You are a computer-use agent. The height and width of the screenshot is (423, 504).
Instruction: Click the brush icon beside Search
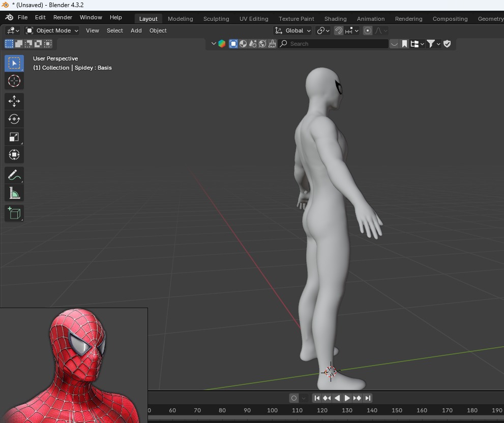pyautogui.click(x=272, y=44)
